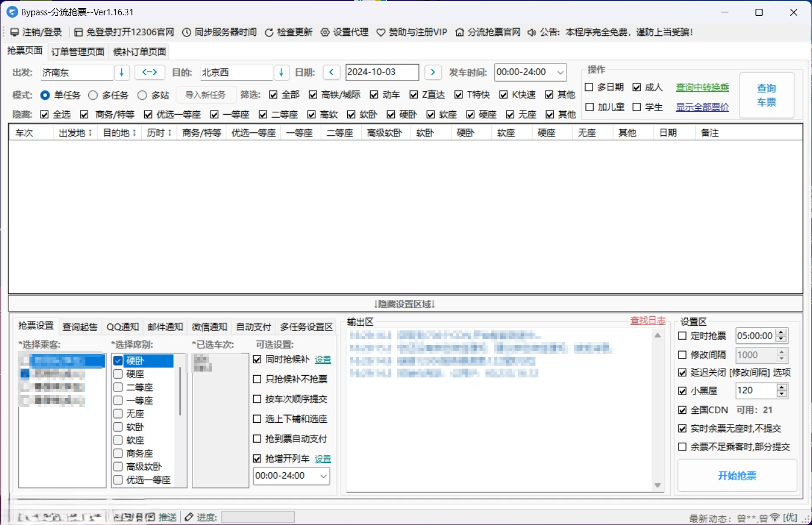Open the 查找日志 link

coord(648,320)
